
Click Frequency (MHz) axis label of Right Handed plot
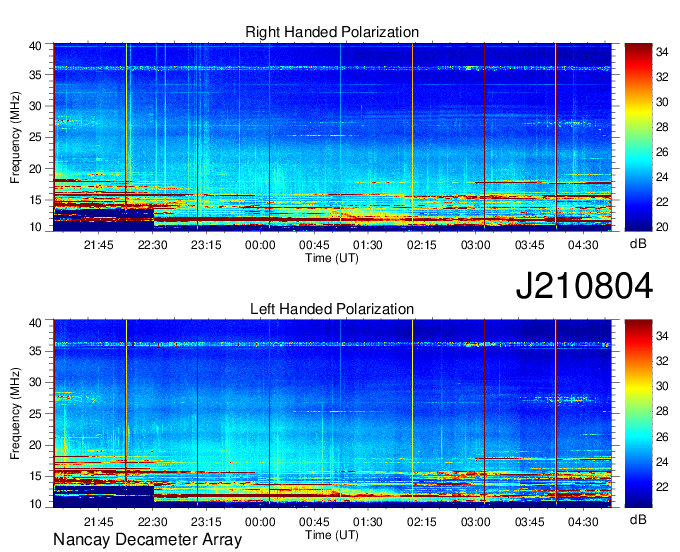pyautogui.click(x=15, y=137)
